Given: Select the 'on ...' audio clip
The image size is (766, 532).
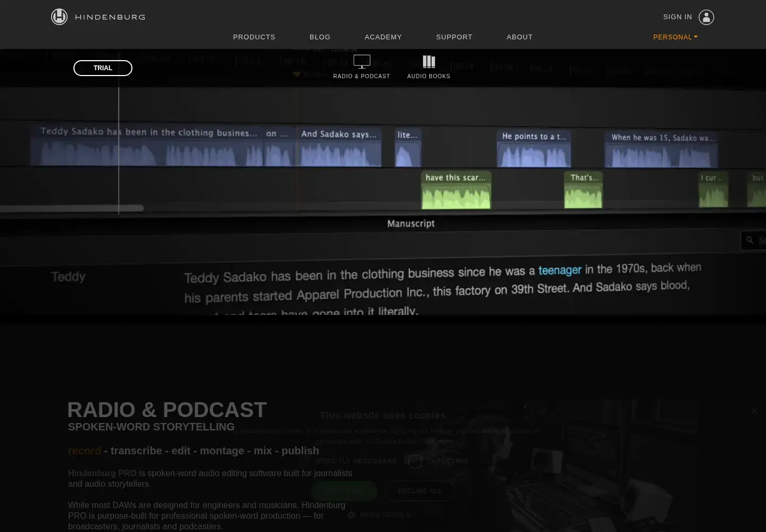Looking at the screenshot, I should click(x=278, y=146).
